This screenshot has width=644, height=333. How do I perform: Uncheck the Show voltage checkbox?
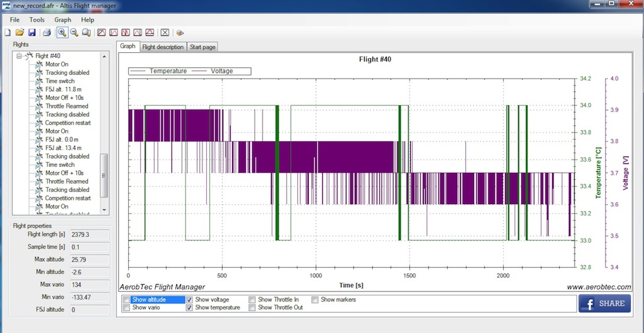[189, 300]
